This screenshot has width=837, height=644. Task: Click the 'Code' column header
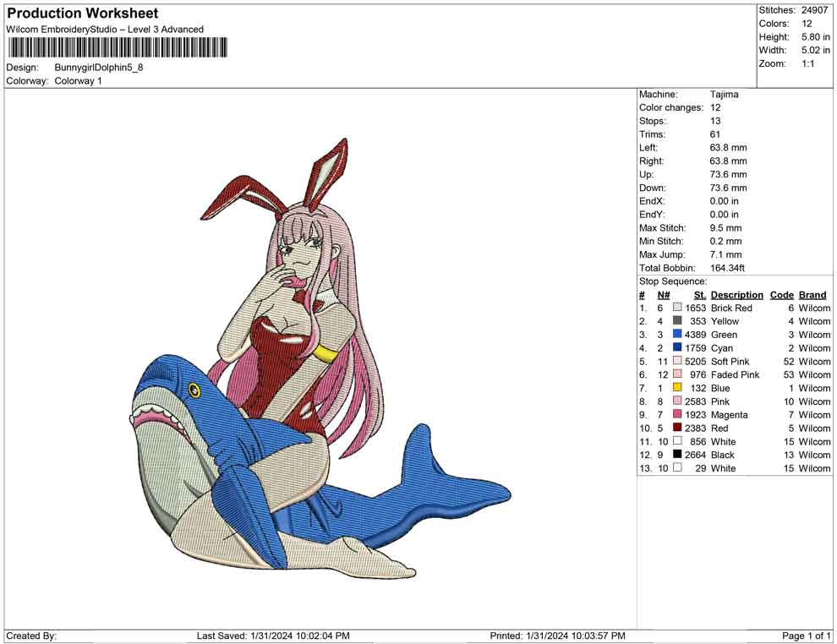pyautogui.click(x=782, y=294)
